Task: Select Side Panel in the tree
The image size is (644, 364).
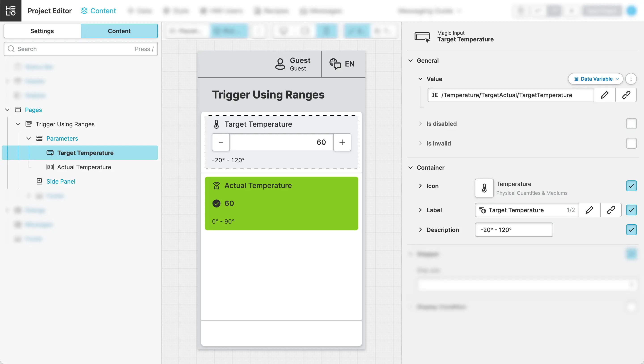Action: (61, 181)
